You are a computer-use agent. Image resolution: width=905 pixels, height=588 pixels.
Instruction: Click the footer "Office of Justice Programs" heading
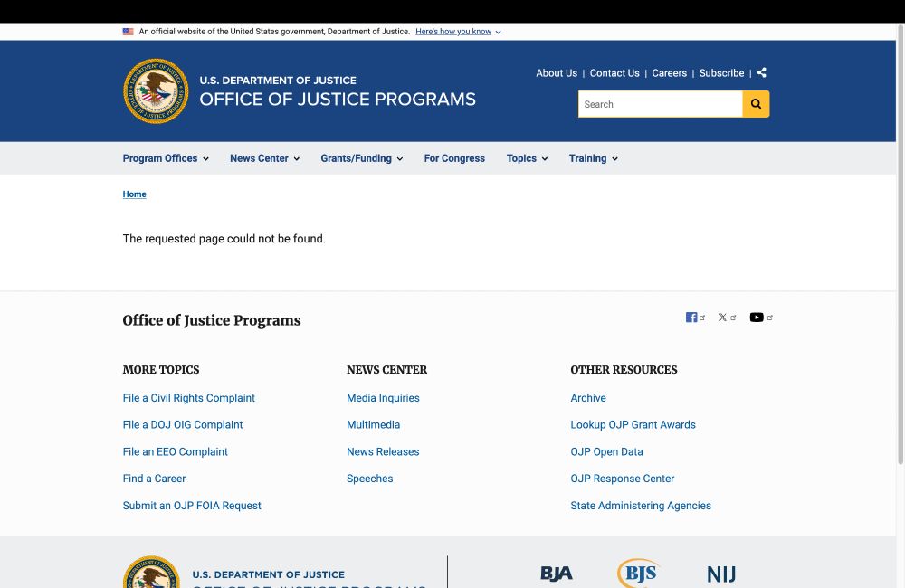coord(211,321)
